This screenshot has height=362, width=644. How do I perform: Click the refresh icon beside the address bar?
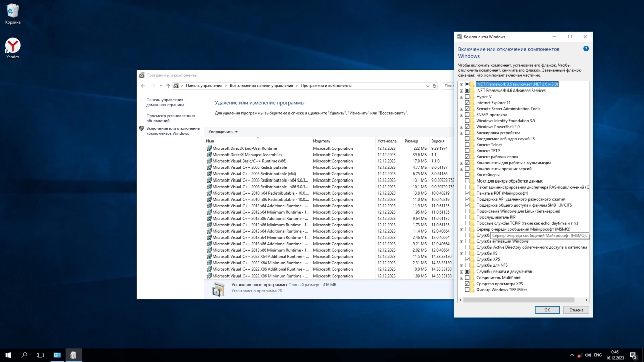[x=435, y=86]
